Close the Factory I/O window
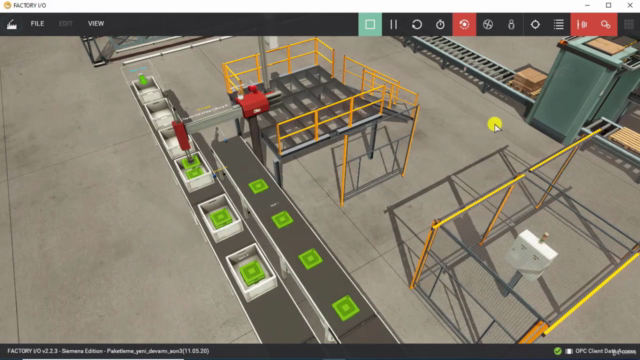The image size is (640, 360). [x=630, y=5]
